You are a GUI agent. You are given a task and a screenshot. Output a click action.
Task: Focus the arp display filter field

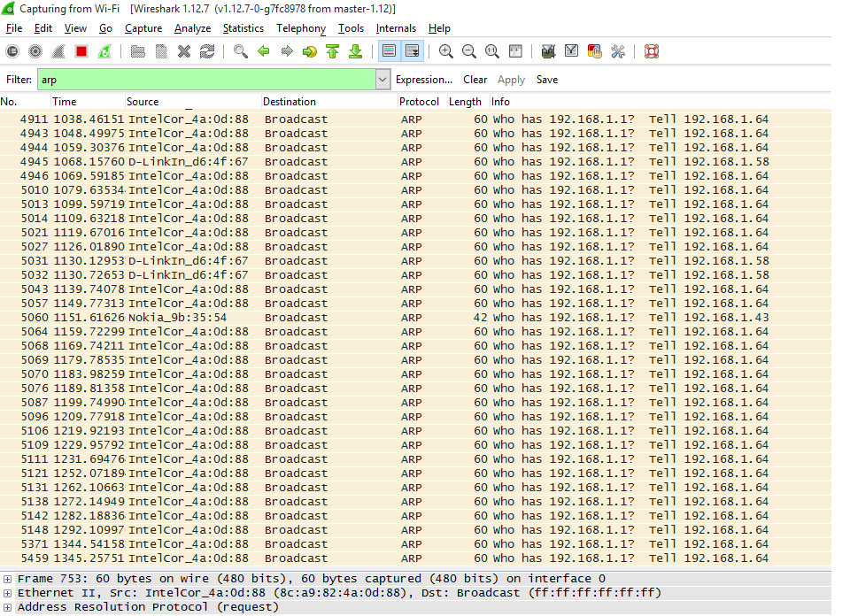pos(206,80)
